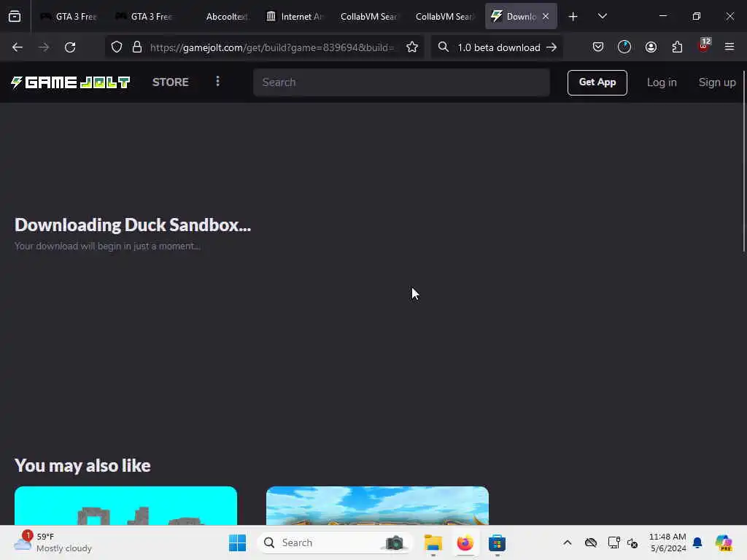
Task: List all tabs dropdown arrow
Action: click(602, 16)
